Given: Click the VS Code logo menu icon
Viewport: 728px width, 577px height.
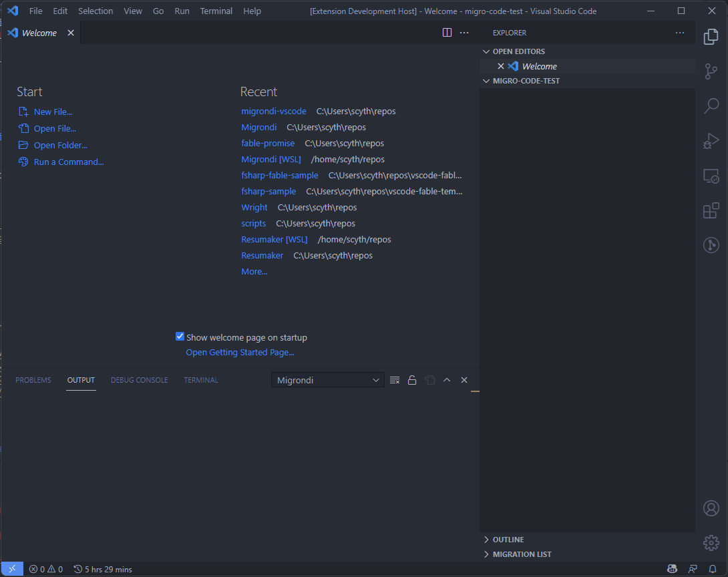Looking at the screenshot, I should click(x=13, y=11).
